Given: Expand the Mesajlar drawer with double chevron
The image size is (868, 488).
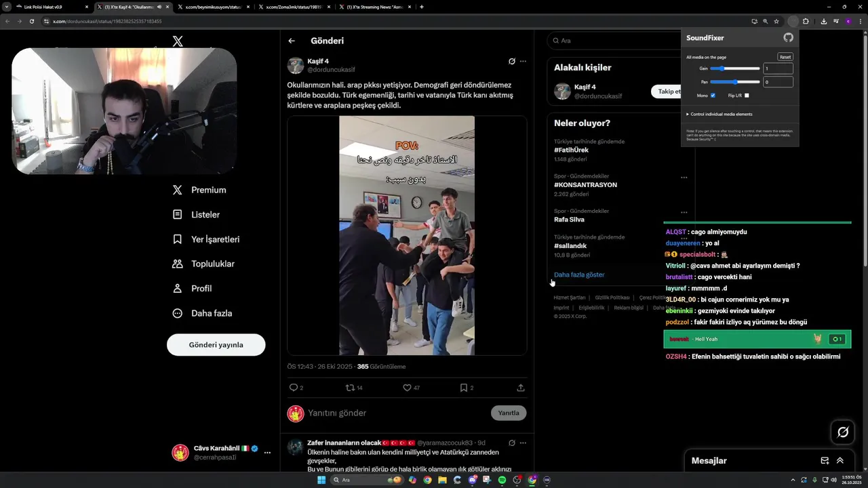Looking at the screenshot, I should click(840, 460).
